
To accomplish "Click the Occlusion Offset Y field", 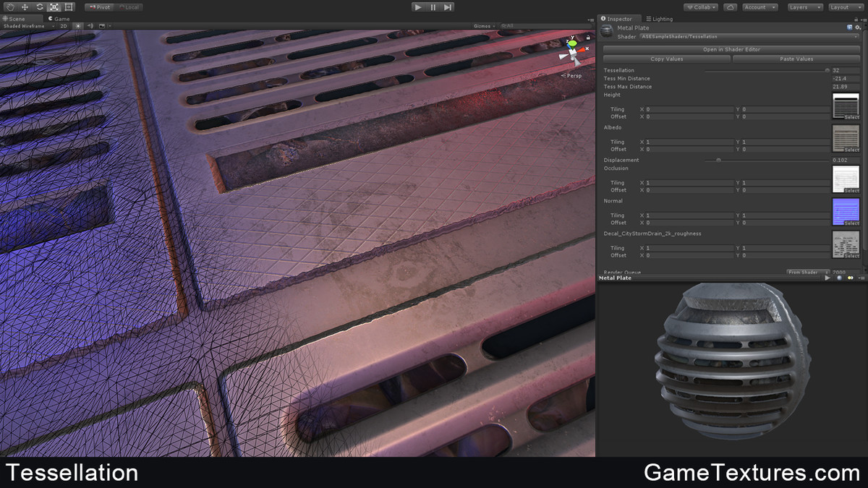I will click(x=786, y=190).
